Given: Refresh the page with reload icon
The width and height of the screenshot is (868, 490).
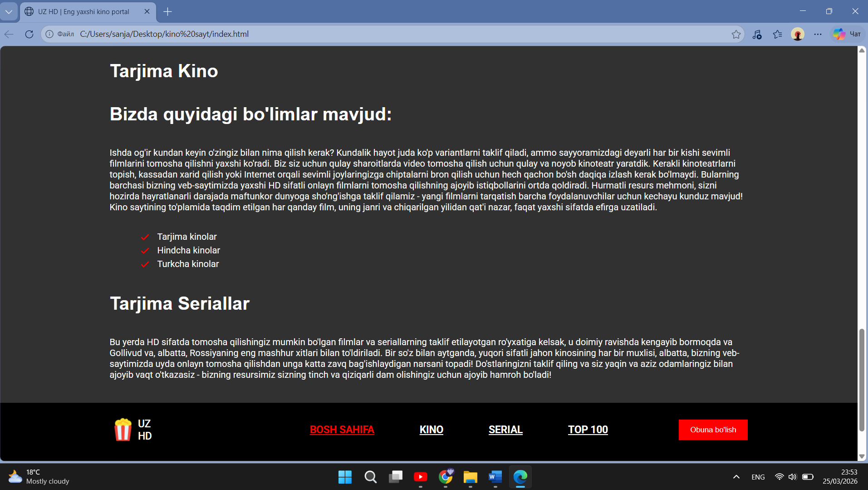Looking at the screenshot, I should pos(29,34).
